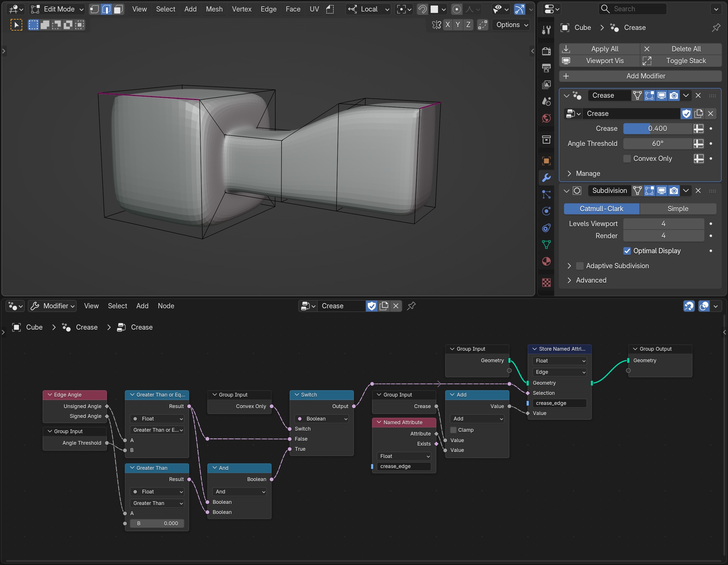Screen dimensions: 728x565
Task: Select the Simple subdivision type
Action: tap(678, 209)
